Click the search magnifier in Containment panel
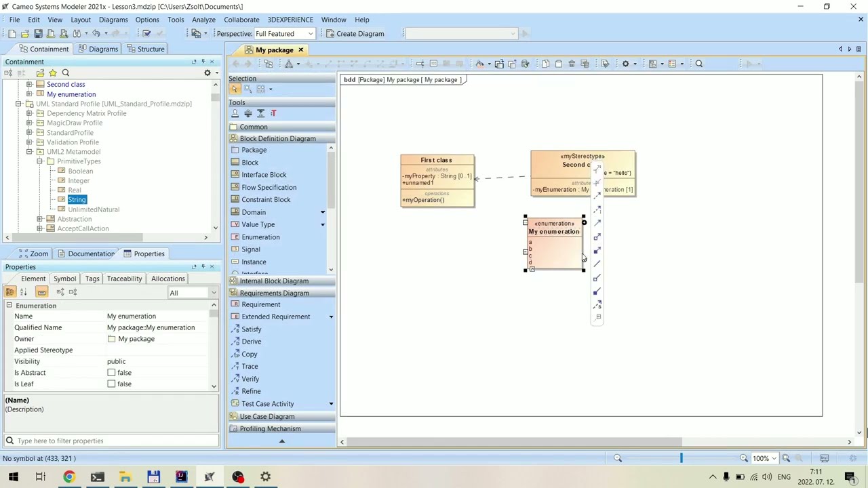The height and width of the screenshot is (488, 868). coord(66,73)
